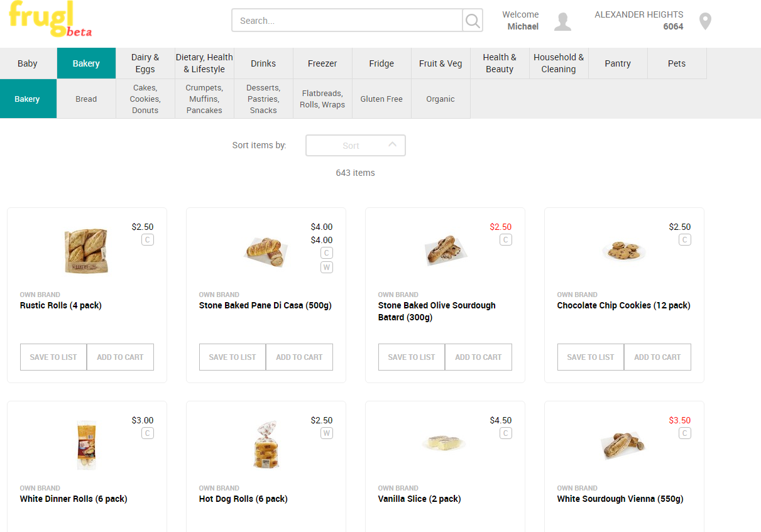
Task: Open the Fruit & Veg category
Action: pyautogui.click(x=441, y=63)
